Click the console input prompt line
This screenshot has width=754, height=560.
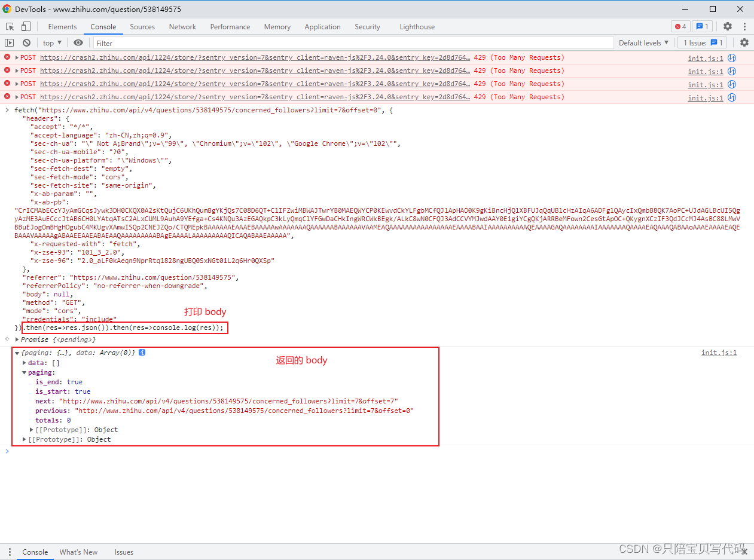coord(377,451)
